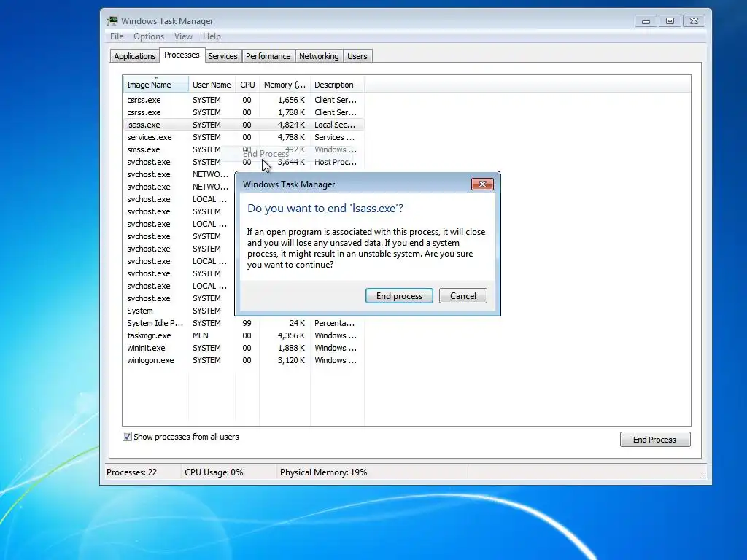Select the lsass.exe process row
Image resolution: width=747 pixels, height=560 pixels.
point(243,125)
